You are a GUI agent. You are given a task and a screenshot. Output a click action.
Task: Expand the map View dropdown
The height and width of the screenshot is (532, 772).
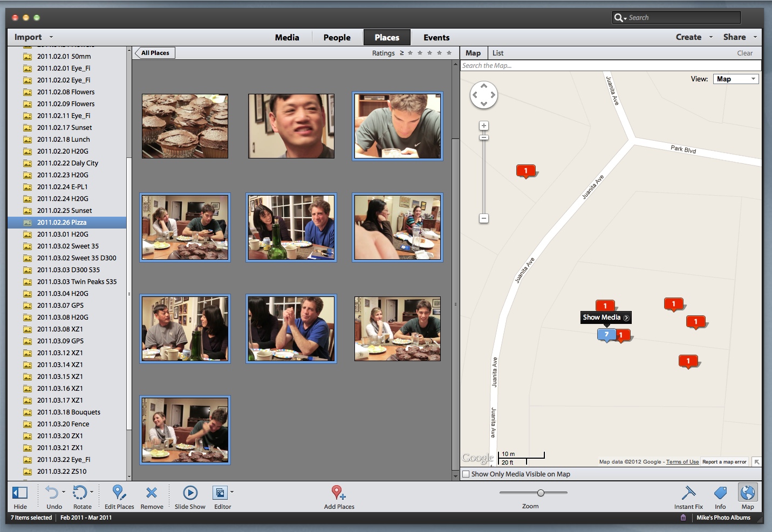tap(736, 79)
